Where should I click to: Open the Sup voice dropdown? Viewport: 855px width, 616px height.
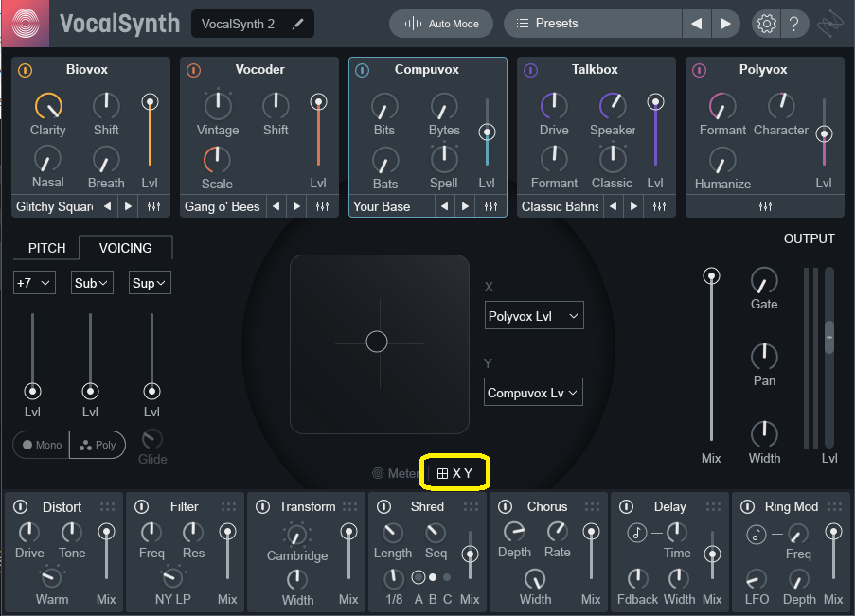150,283
